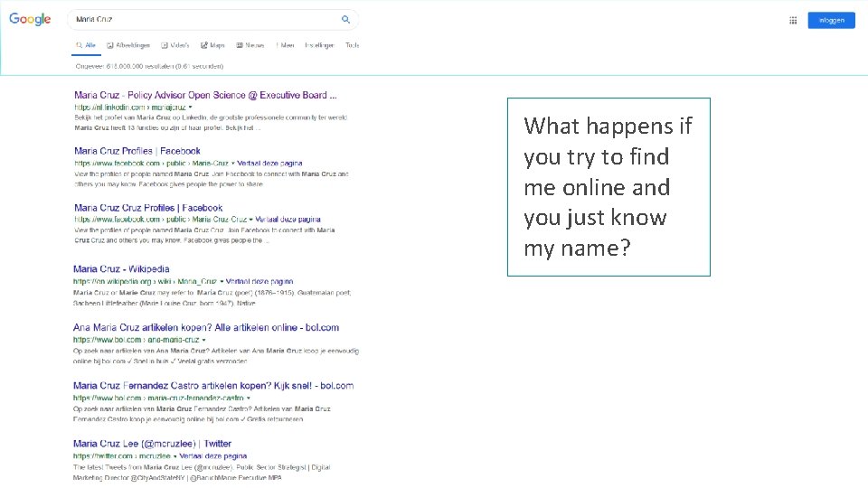
Task: Click the linkedin.com mariajcruz URL text
Action: pyautogui.click(x=130, y=108)
